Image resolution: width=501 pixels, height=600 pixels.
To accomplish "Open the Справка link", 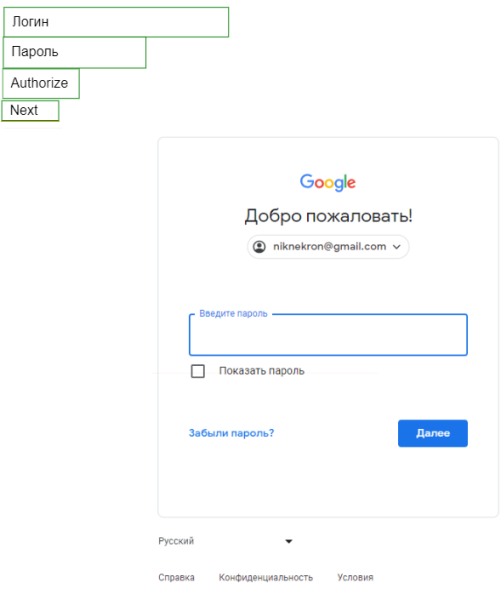I will [x=176, y=577].
